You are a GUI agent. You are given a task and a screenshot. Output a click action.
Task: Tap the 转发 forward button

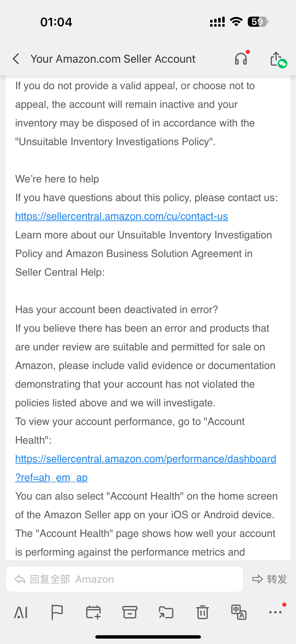point(270,579)
